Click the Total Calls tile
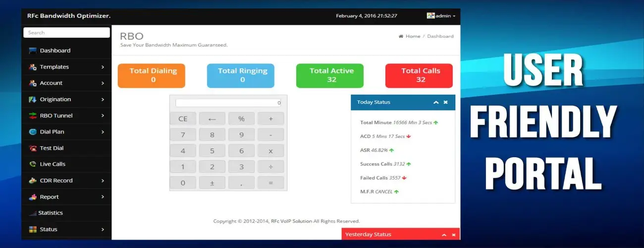 [x=419, y=76]
